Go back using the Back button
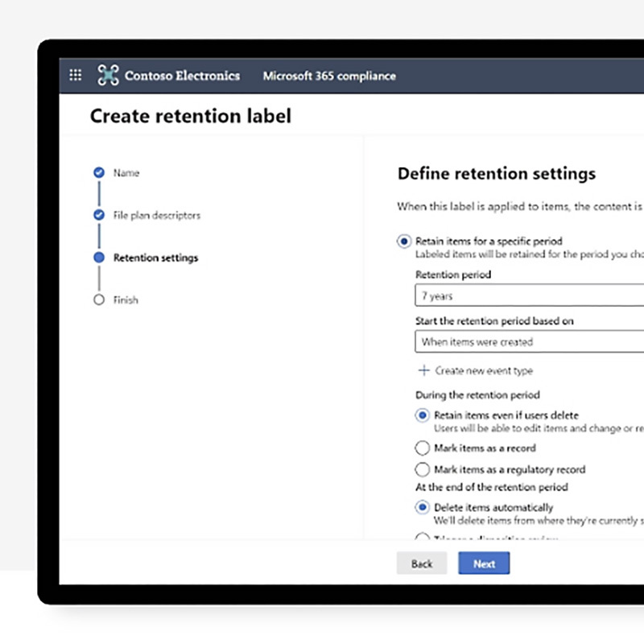 [421, 563]
